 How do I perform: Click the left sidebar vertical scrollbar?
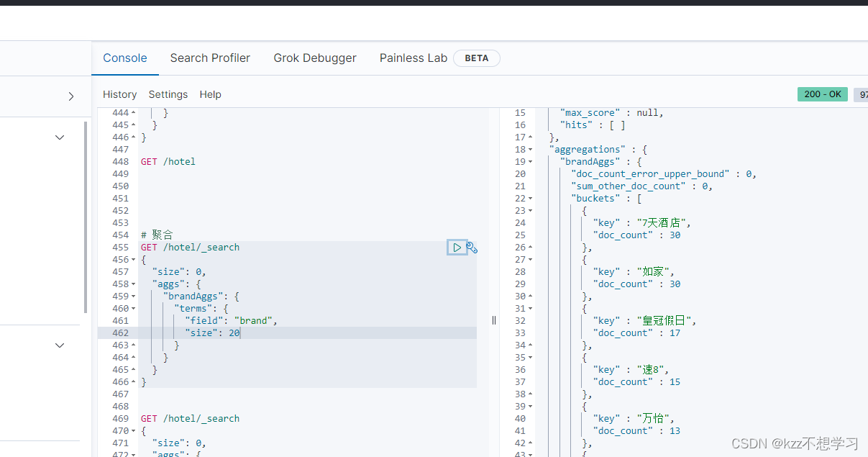coord(86,216)
